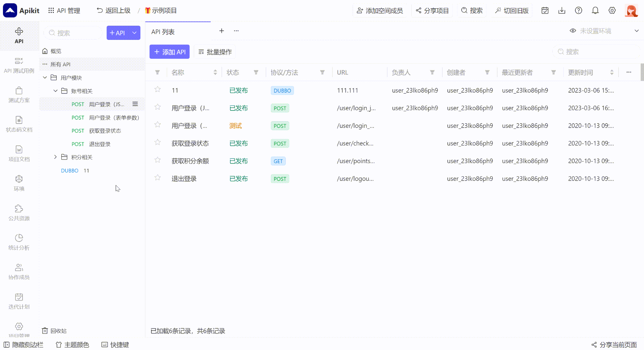644x350 pixels.
Task: Open the 公共资源 panel
Action: [x=19, y=213]
